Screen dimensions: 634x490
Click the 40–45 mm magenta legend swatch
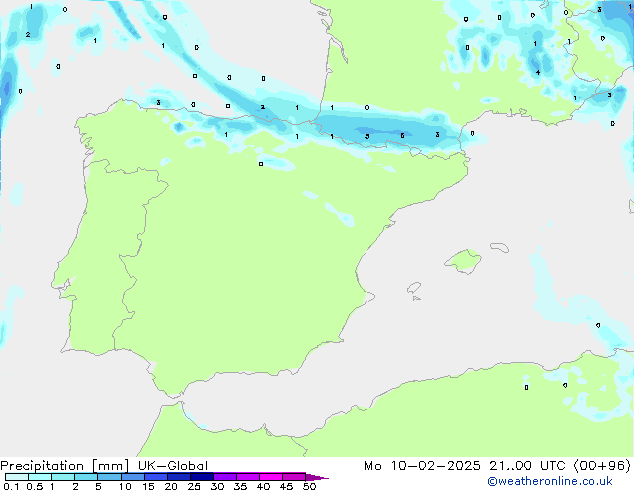[271, 477]
